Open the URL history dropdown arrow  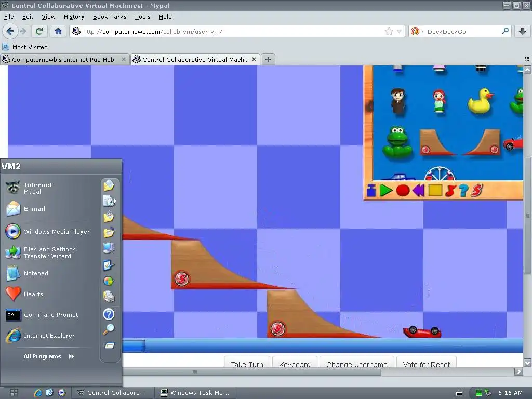(x=400, y=32)
